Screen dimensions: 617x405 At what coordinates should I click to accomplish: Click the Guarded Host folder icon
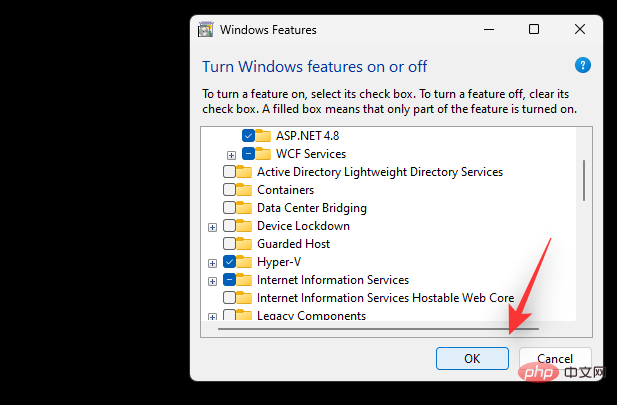coord(245,244)
